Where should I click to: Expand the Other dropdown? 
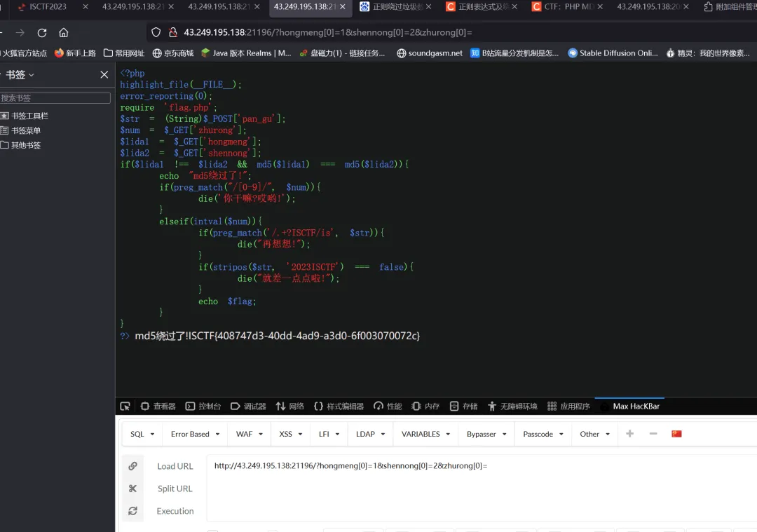point(595,434)
